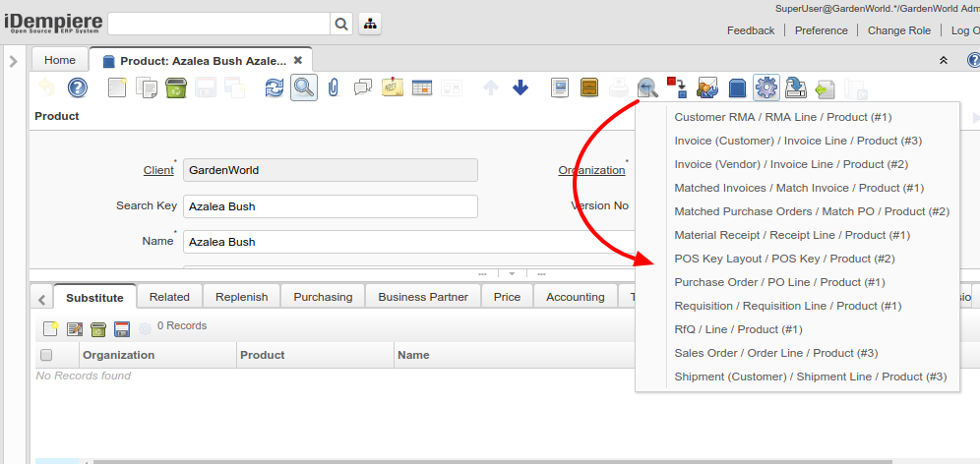Screen dimensions: 980x464
Task: Toggle the grid view toolbar icon
Action: click(422, 87)
